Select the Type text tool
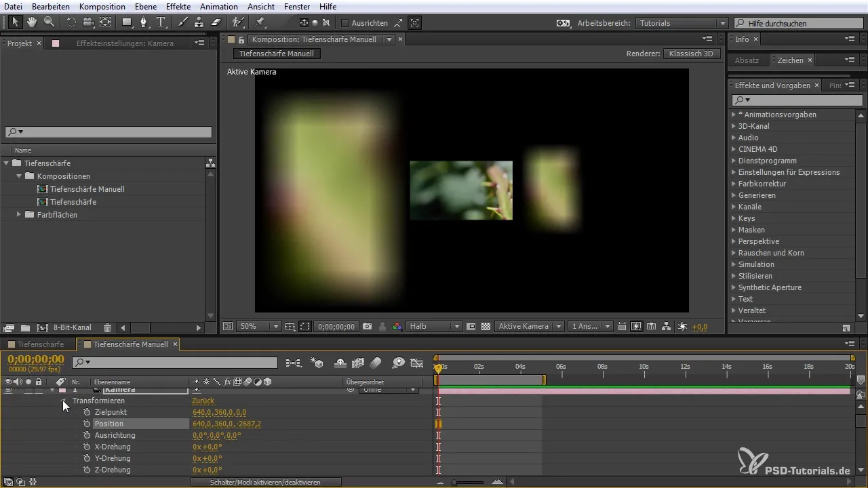Image resolution: width=868 pixels, height=488 pixels. pyautogui.click(x=161, y=22)
